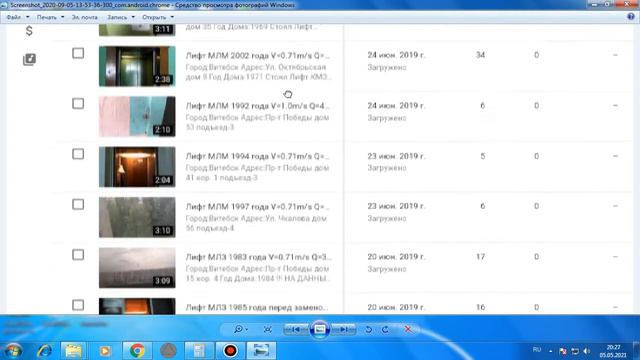Click the Эл. почта menu item
Screen dimensions: 640x360
click(x=84, y=17)
